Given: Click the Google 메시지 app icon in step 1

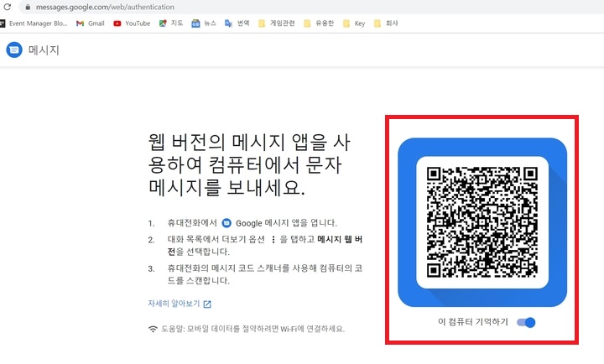Looking at the screenshot, I should 226,223.
